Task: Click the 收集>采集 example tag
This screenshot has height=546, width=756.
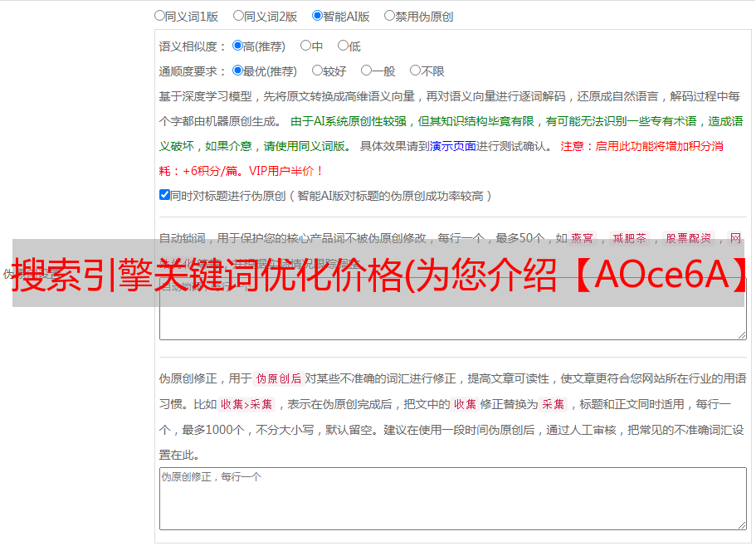Action: (246, 405)
